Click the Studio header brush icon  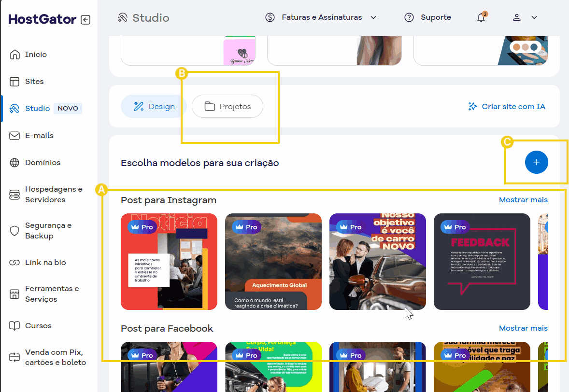123,17
